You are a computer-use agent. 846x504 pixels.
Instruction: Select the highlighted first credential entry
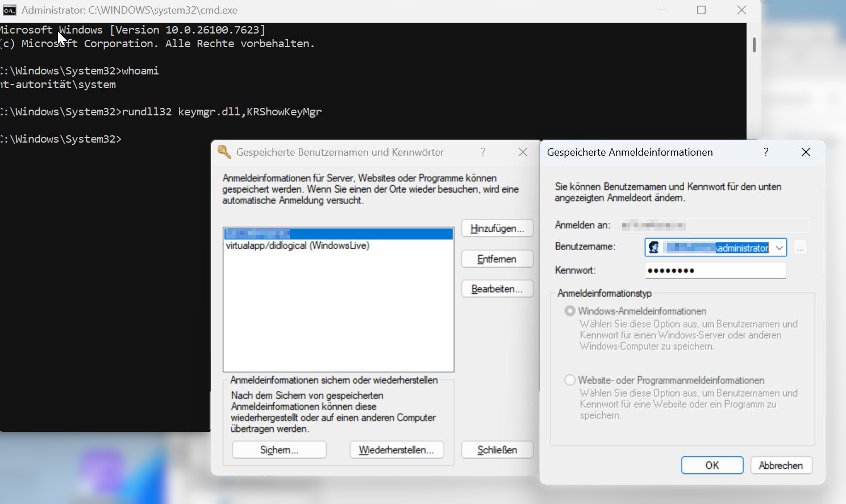(x=338, y=234)
